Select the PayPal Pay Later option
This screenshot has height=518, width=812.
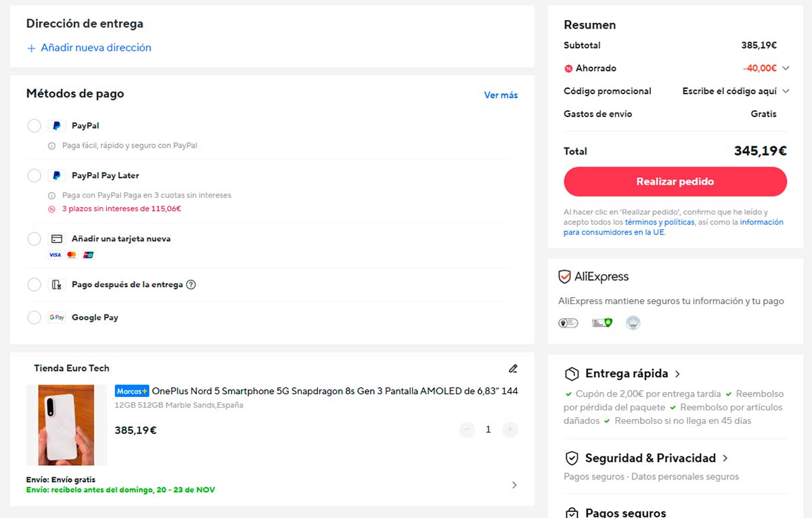(34, 175)
